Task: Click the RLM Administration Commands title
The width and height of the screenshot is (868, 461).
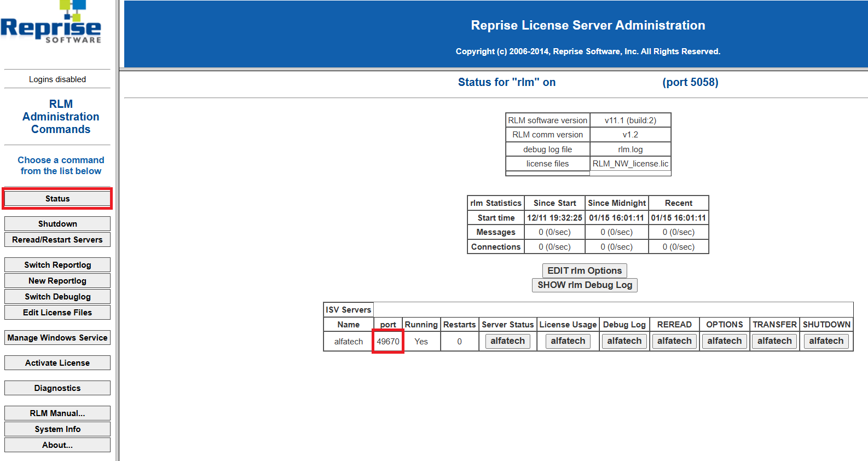Action: point(61,117)
